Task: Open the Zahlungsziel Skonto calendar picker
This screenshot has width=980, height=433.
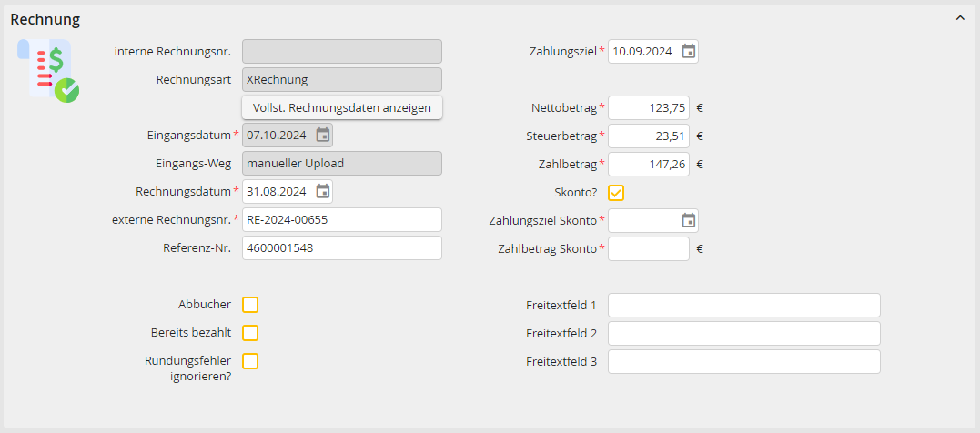Action: click(688, 220)
